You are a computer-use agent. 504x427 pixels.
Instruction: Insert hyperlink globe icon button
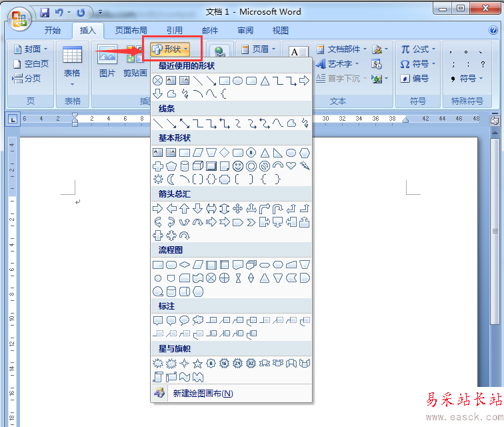[x=219, y=51]
